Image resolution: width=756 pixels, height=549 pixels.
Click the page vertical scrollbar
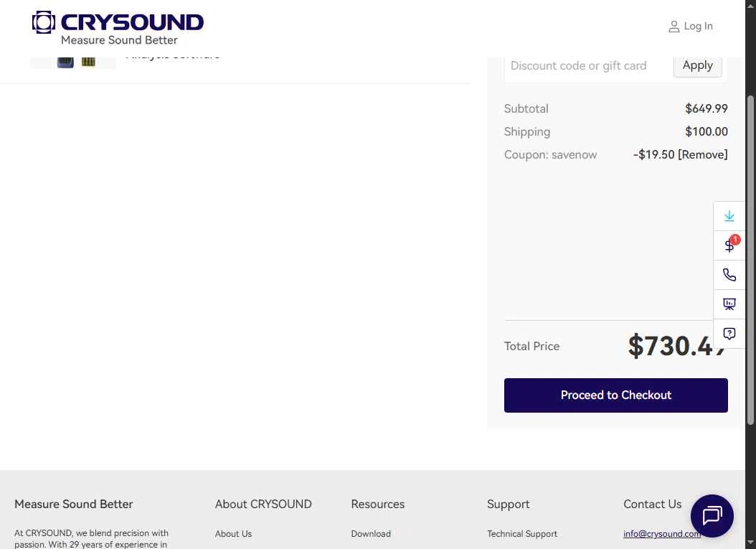(x=750, y=261)
